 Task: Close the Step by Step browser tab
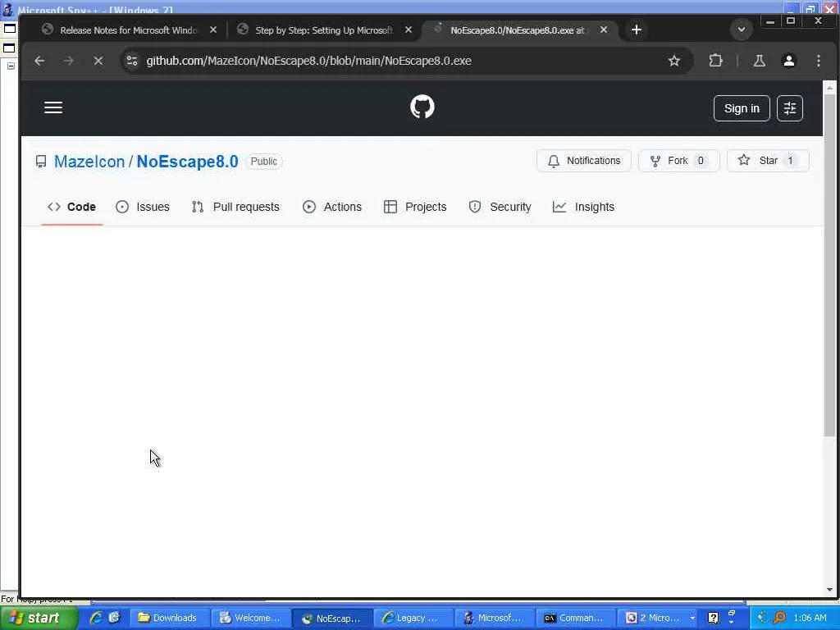coord(409,30)
